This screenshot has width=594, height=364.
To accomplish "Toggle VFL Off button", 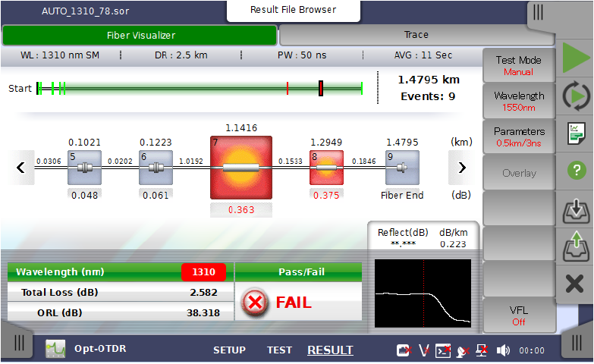I will pyautogui.click(x=519, y=315).
